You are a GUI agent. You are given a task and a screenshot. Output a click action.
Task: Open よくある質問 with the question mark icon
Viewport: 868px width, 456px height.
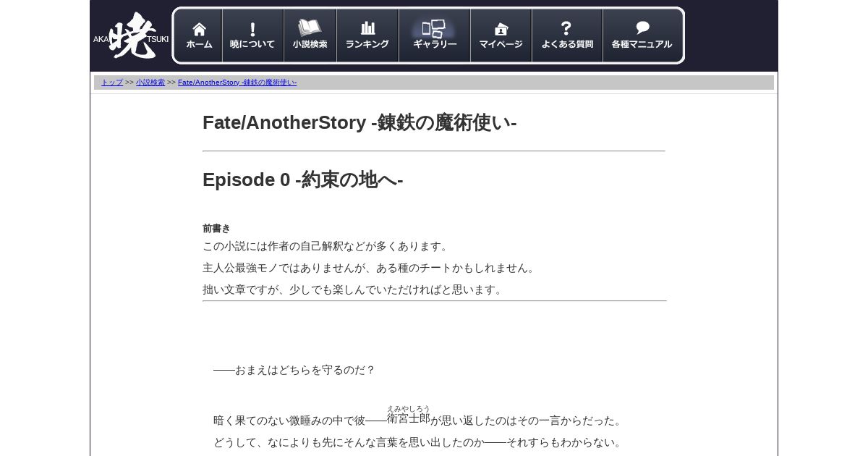point(567,35)
